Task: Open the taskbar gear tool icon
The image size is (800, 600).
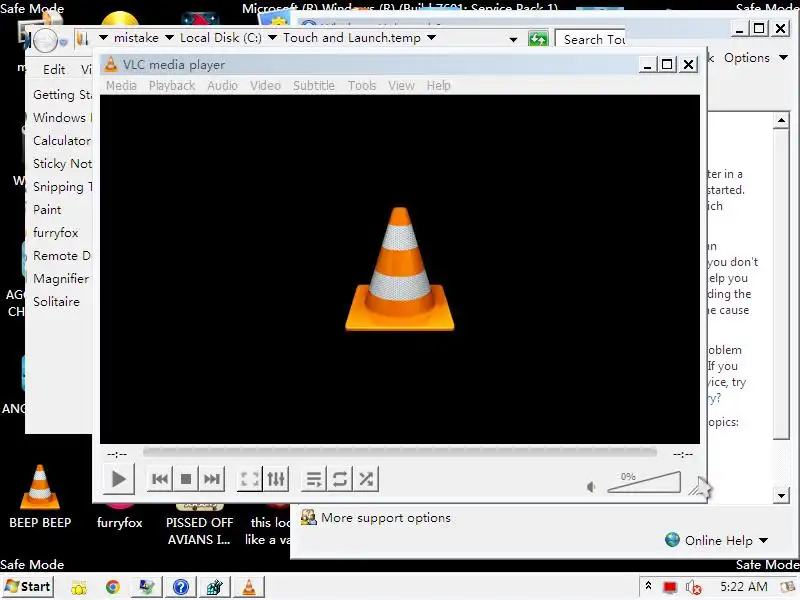Action: pyautogui.click(x=214, y=587)
